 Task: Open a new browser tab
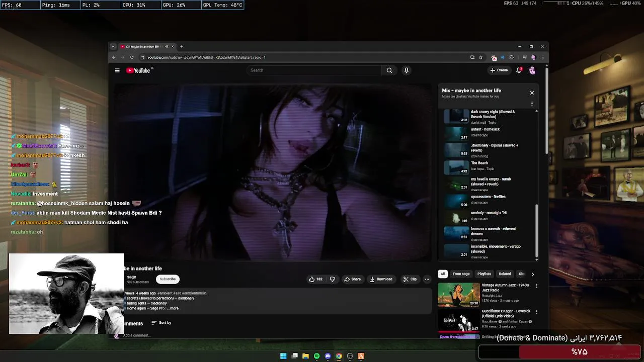click(x=182, y=47)
